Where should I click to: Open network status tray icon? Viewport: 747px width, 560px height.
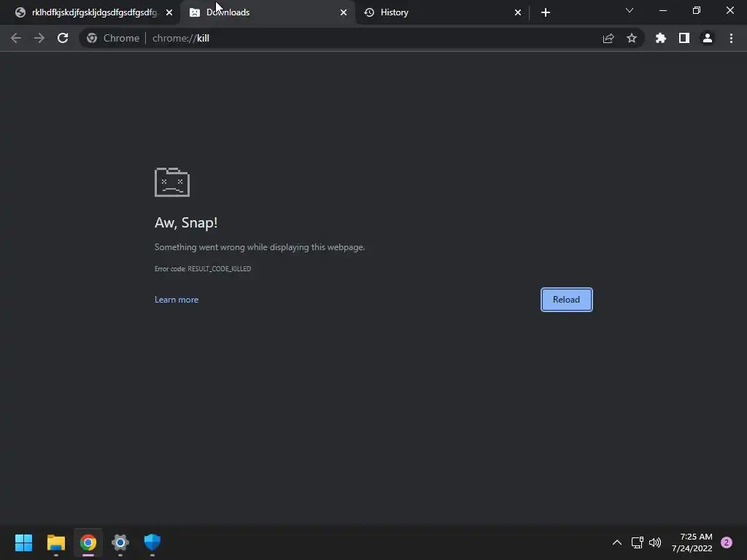[x=638, y=542]
